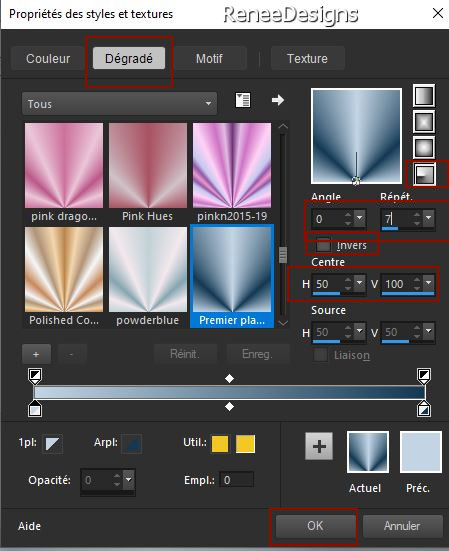Click the Annuler button
The image size is (449, 551).
[x=402, y=526]
